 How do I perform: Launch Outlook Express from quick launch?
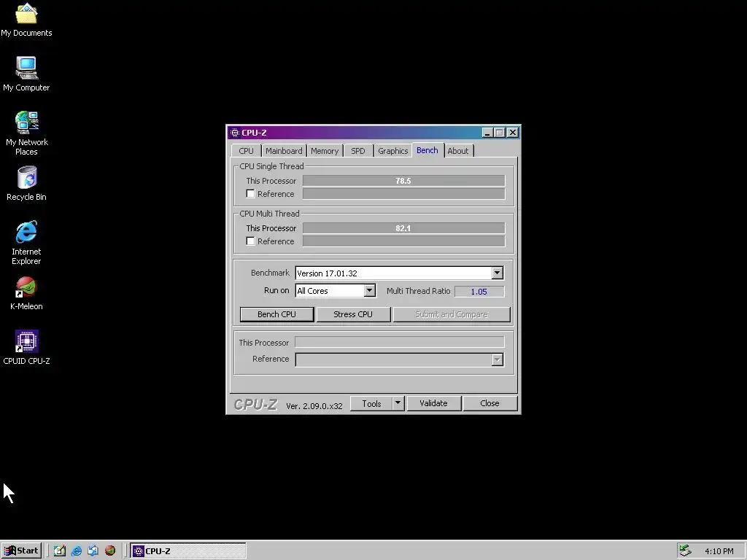click(x=93, y=551)
